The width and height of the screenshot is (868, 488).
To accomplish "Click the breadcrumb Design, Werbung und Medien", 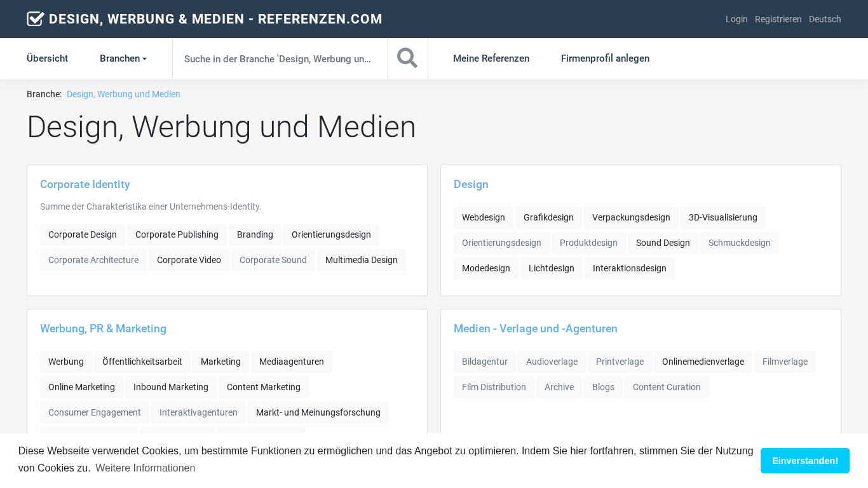I will point(123,94).
